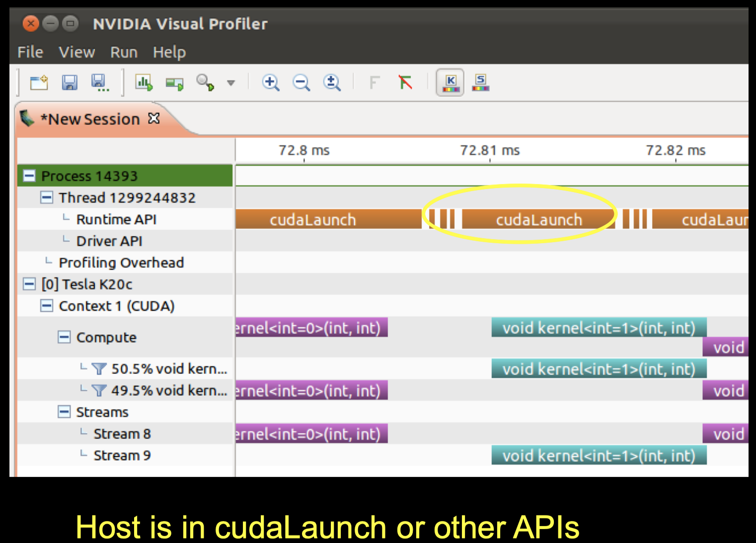The image size is (756, 543).
Task: Collapse the Context 1 (CUDA) row
Action: (x=46, y=306)
